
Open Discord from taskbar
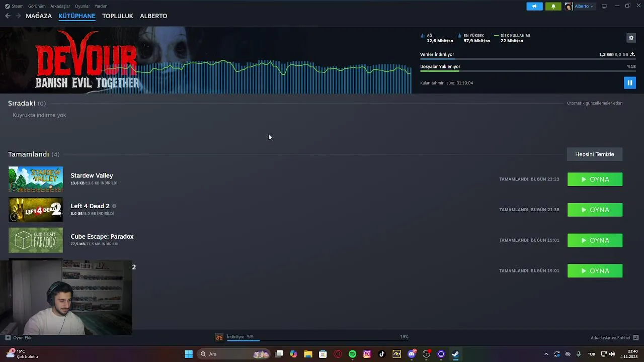pos(412,354)
